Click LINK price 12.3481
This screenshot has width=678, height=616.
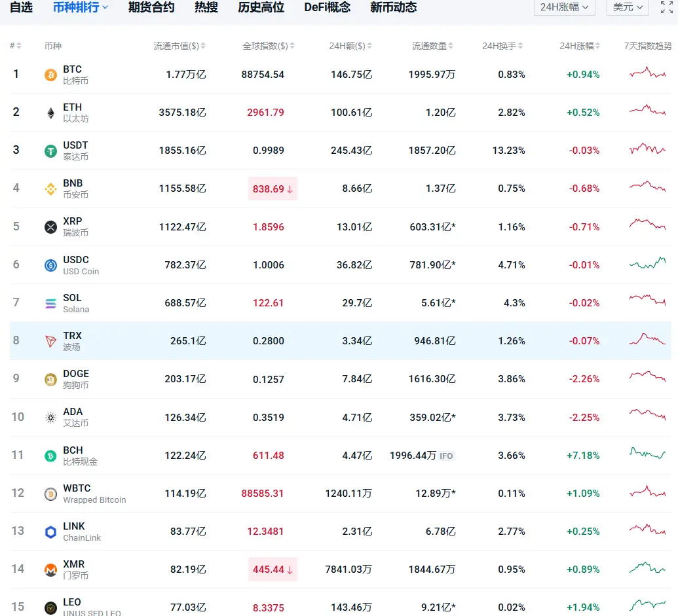265,532
